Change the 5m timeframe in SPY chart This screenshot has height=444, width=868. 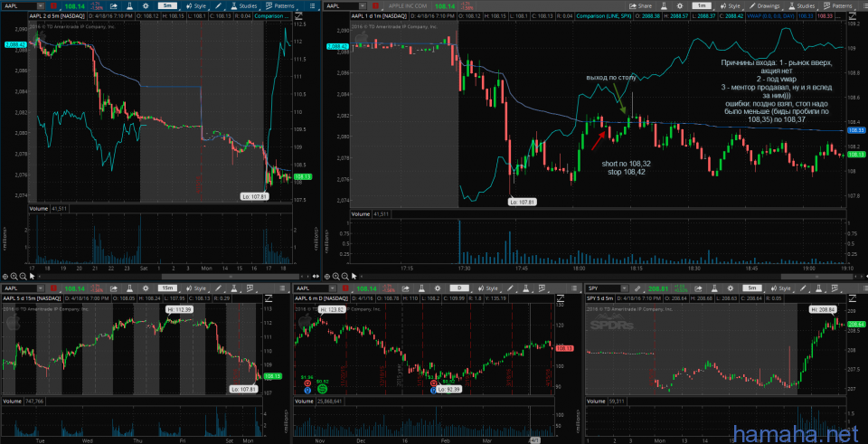pos(752,288)
